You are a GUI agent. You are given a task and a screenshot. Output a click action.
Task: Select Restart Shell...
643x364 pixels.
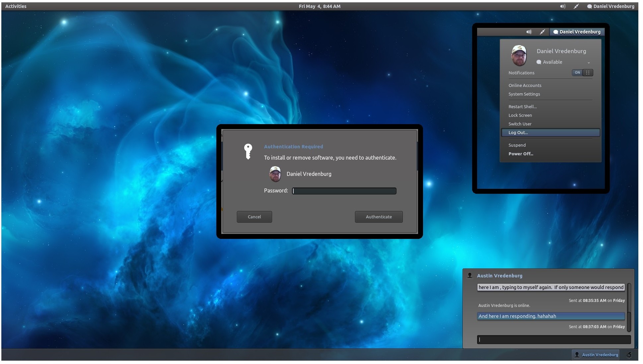click(x=523, y=107)
